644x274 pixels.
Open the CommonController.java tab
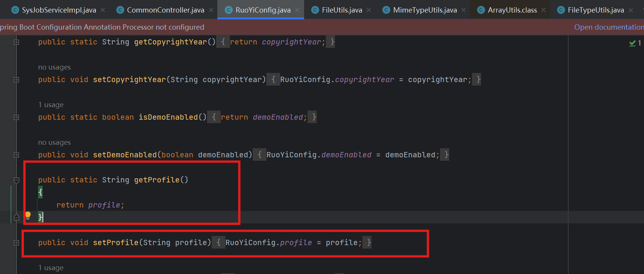click(x=165, y=10)
